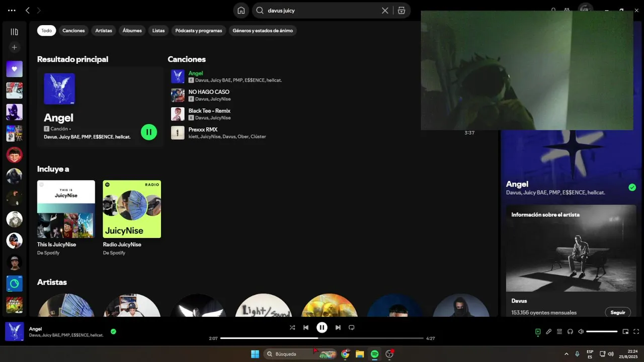Open the Artistas section heading
The height and width of the screenshot is (362, 644).
[x=52, y=282]
